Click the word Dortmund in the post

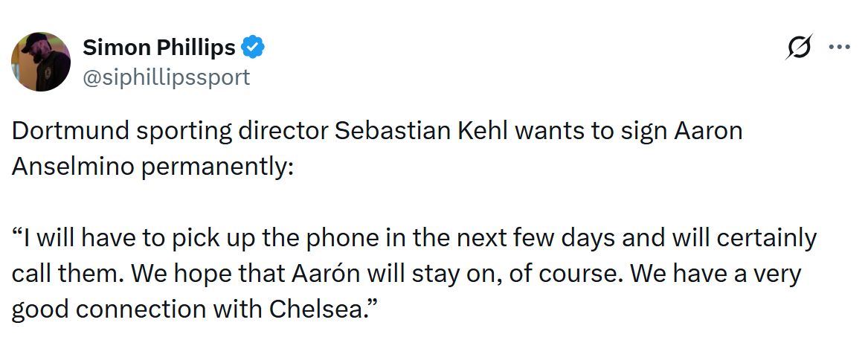(x=65, y=131)
